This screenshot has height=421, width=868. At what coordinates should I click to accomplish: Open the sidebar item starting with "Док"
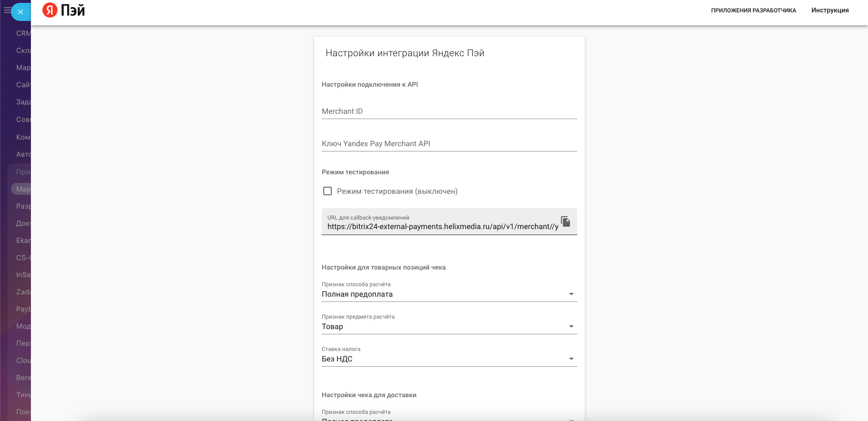click(x=23, y=223)
